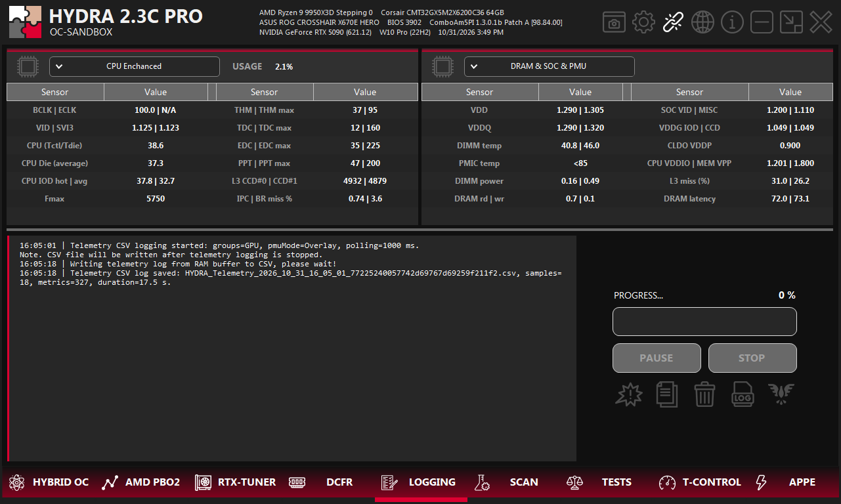Click the chain link icon in the title bar
This screenshot has height=504, width=841.
674,22
